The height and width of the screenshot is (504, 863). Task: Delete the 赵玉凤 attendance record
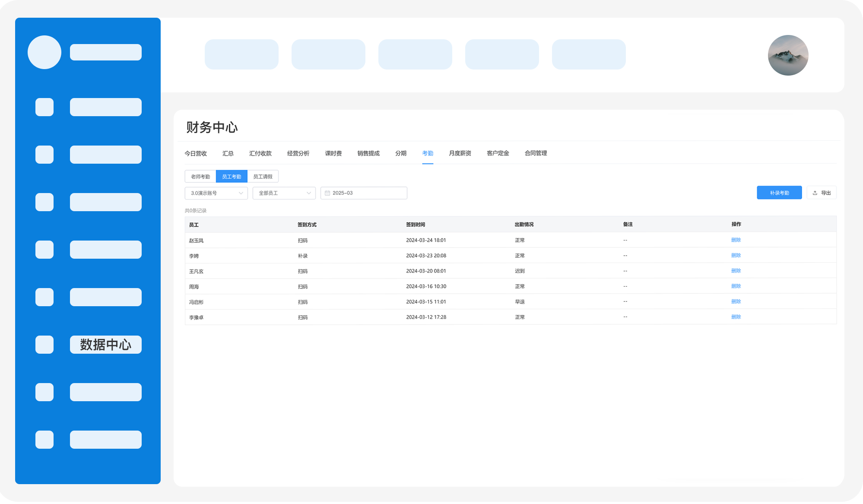[736, 240]
